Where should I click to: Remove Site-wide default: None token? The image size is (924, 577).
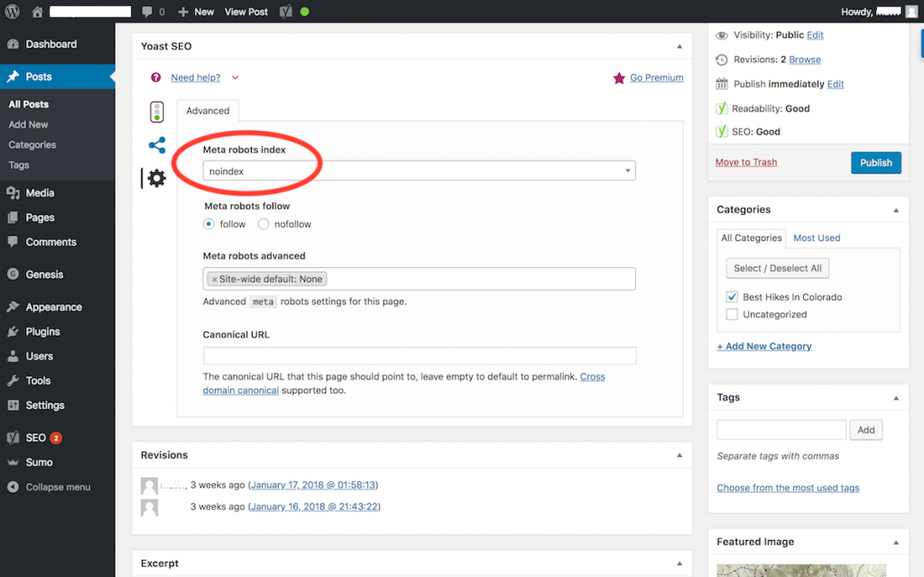click(x=215, y=279)
